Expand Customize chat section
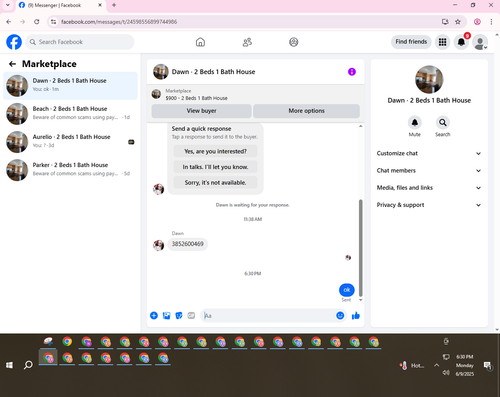The width and height of the screenshot is (500, 397). [429, 153]
